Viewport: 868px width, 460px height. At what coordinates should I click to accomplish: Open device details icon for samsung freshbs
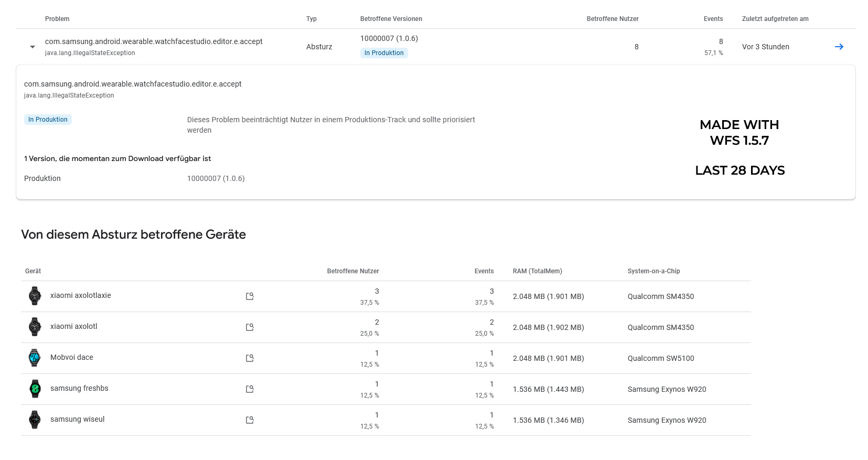click(x=250, y=389)
